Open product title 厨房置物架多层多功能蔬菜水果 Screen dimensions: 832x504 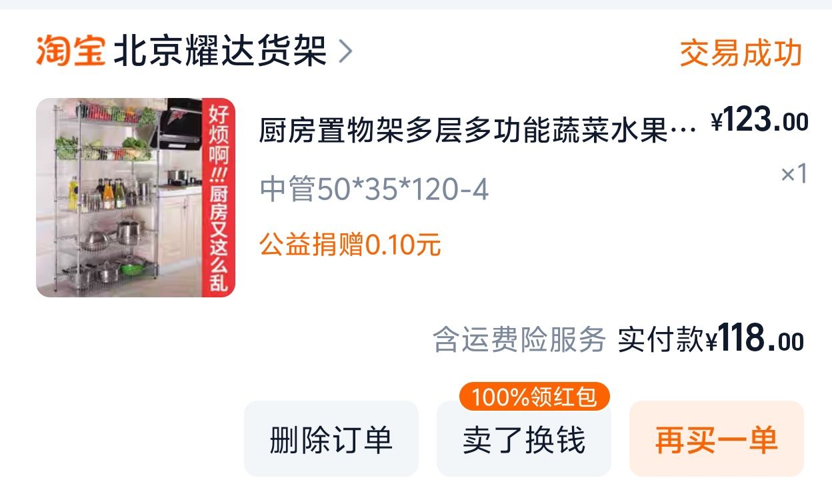coord(463,130)
